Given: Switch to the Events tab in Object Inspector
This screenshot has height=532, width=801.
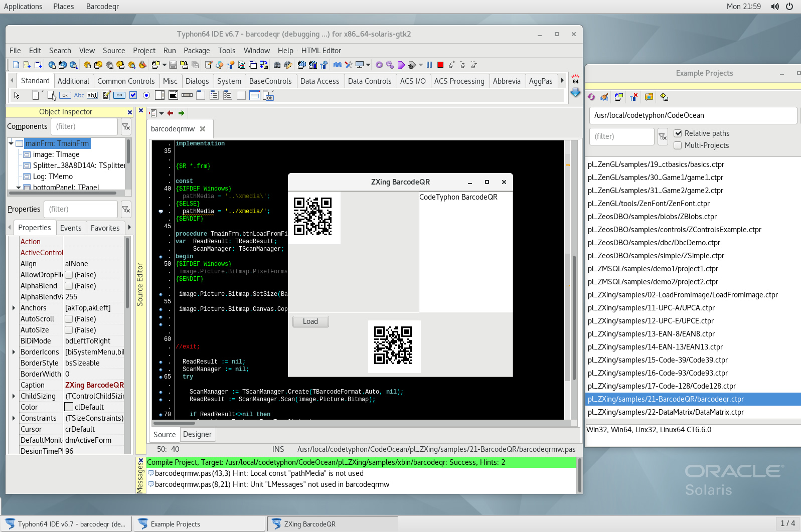Looking at the screenshot, I should (71, 228).
